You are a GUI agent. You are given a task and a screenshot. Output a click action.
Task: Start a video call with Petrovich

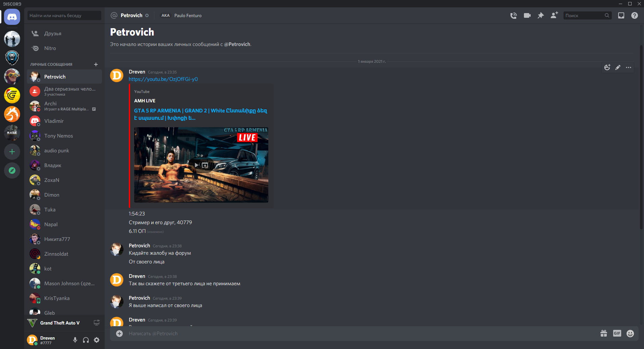(x=527, y=15)
